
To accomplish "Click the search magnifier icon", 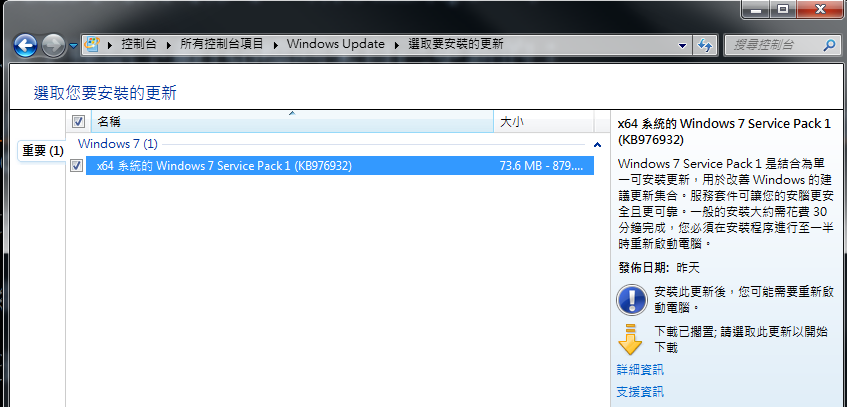I will pyautogui.click(x=829, y=45).
